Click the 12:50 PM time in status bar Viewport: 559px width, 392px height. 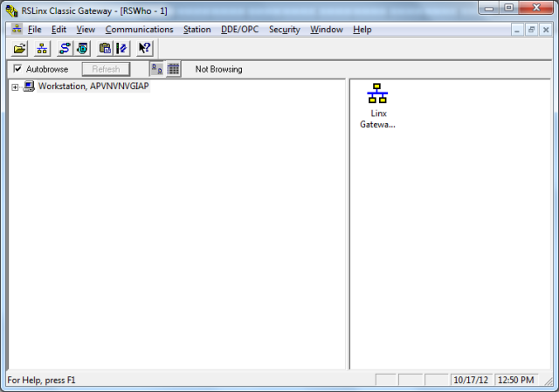click(516, 380)
